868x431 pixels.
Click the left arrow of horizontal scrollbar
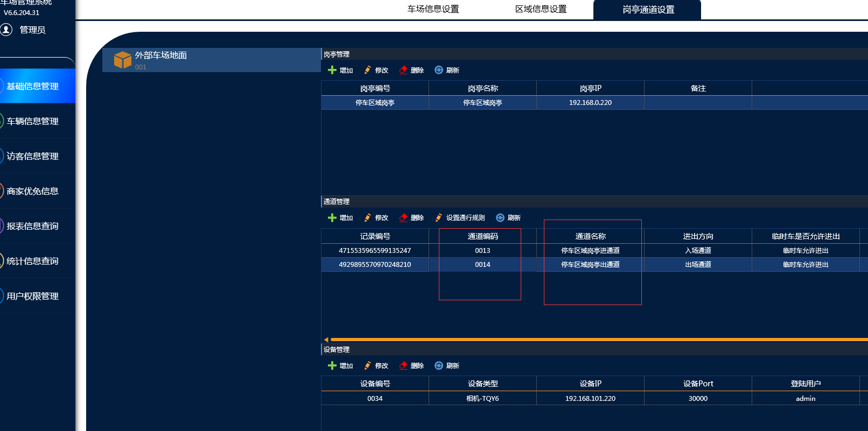coord(326,340)
